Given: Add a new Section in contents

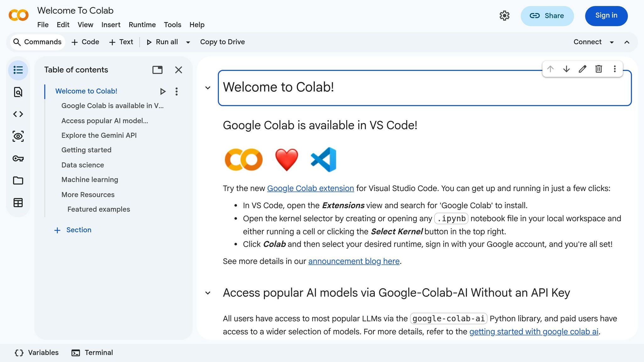Looking at the screenshot, I should [x=73, y=230].
